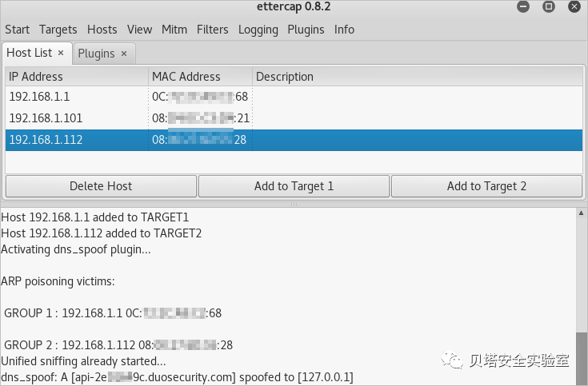Click the log pane scrollbar thumb
This screenshot has width=588, height=386.
click(x=582, y=359)
